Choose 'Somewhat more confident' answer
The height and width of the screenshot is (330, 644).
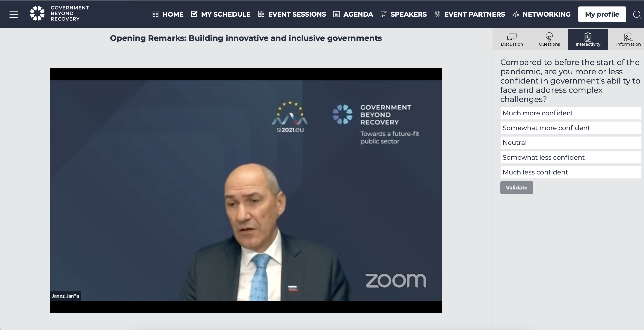pos(570,128)
